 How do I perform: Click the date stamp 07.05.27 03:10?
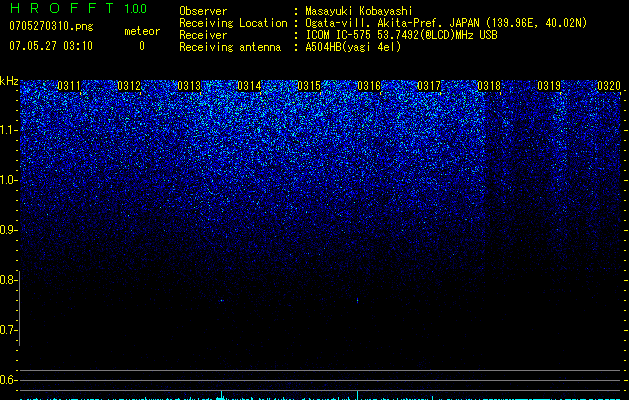click(51, 46)
